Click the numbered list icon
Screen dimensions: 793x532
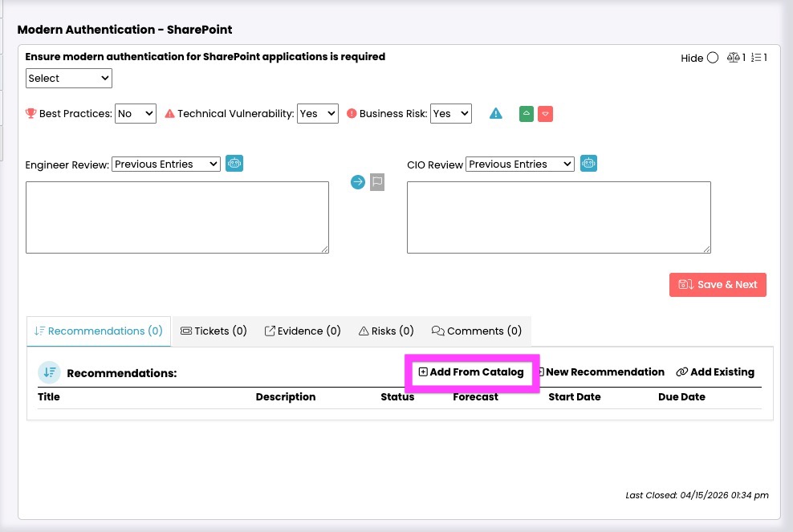(x=756, y=58)
